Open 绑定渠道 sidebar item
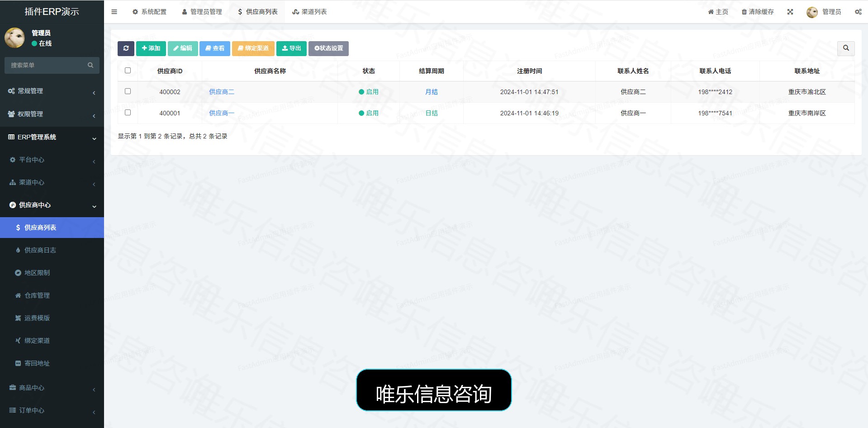 pyautogui.click(x=52, y=341)
